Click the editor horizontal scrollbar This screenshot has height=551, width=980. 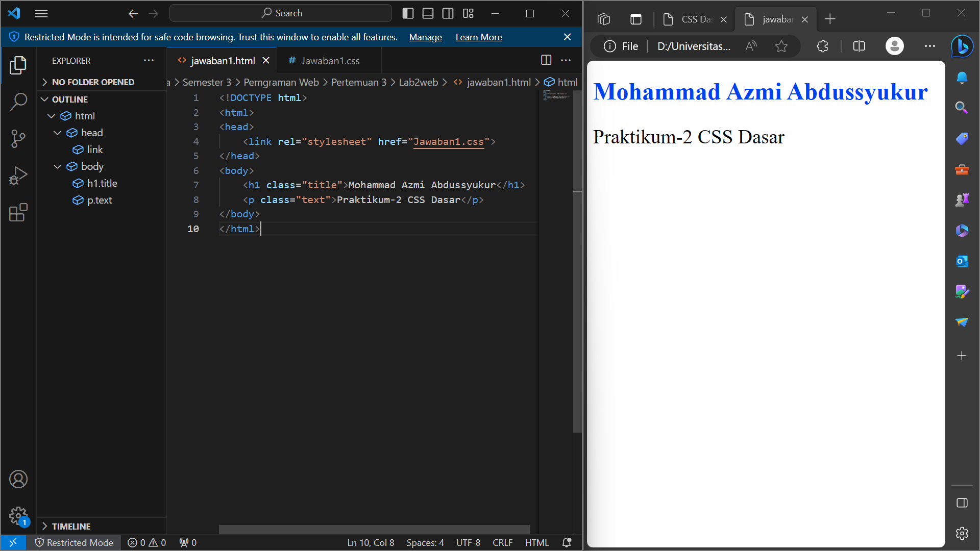(374, 529)
